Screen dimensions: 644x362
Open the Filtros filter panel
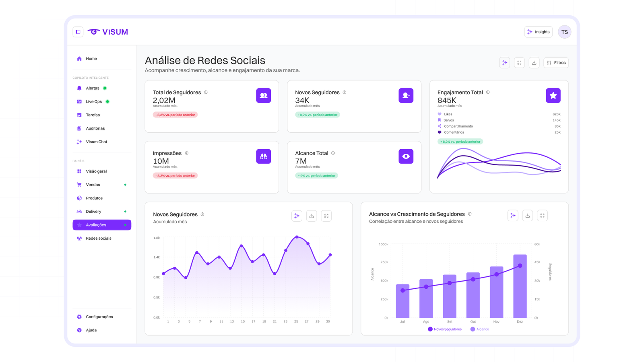[556, 63]
